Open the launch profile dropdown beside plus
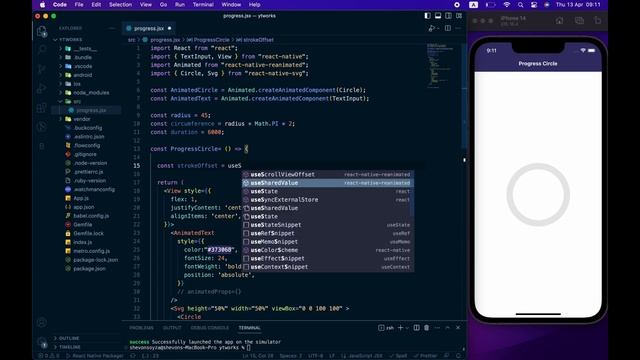Viewport: 640px width, 360px height. (407, 328)
